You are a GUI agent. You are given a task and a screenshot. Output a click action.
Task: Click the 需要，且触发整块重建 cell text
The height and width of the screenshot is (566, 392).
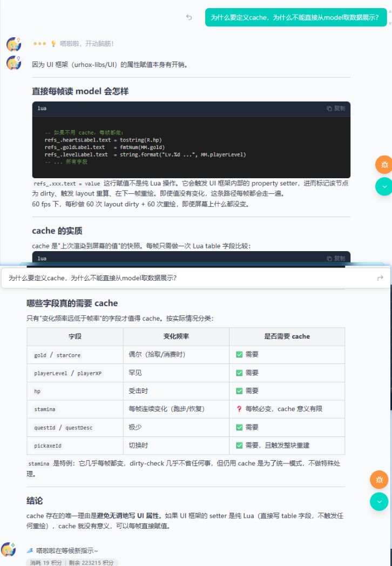pos(277,446)
